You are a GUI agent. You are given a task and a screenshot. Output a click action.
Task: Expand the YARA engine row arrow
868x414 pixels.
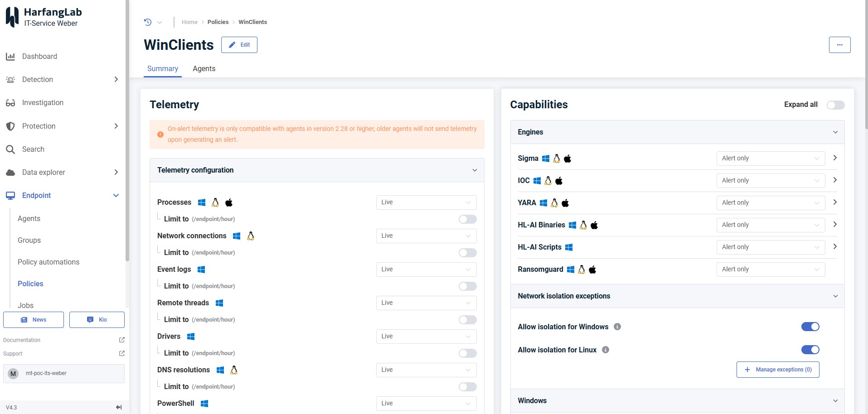click(x=835, y=202)
